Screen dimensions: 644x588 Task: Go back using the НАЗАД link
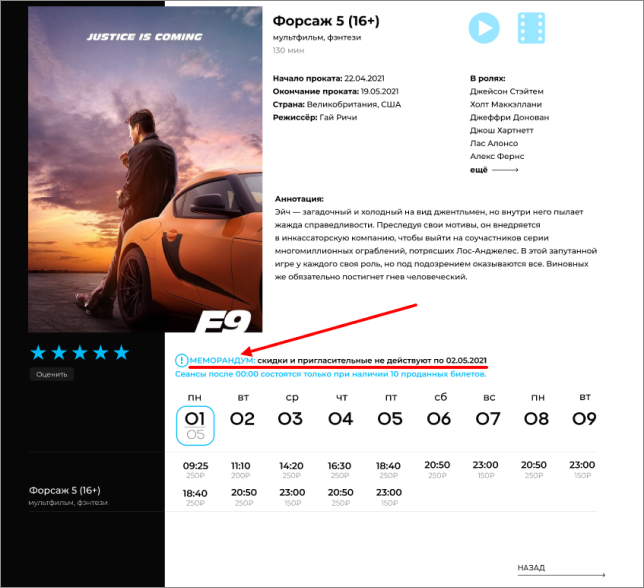[561, 570]
